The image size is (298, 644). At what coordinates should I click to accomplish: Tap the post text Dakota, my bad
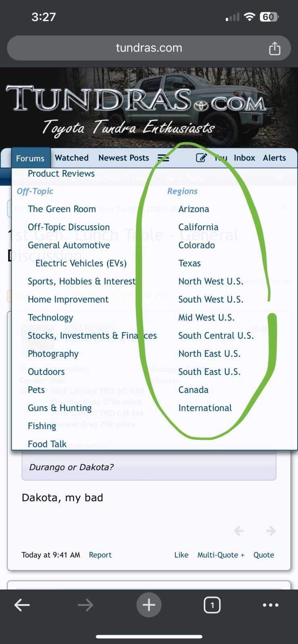[x=63, y=498]
